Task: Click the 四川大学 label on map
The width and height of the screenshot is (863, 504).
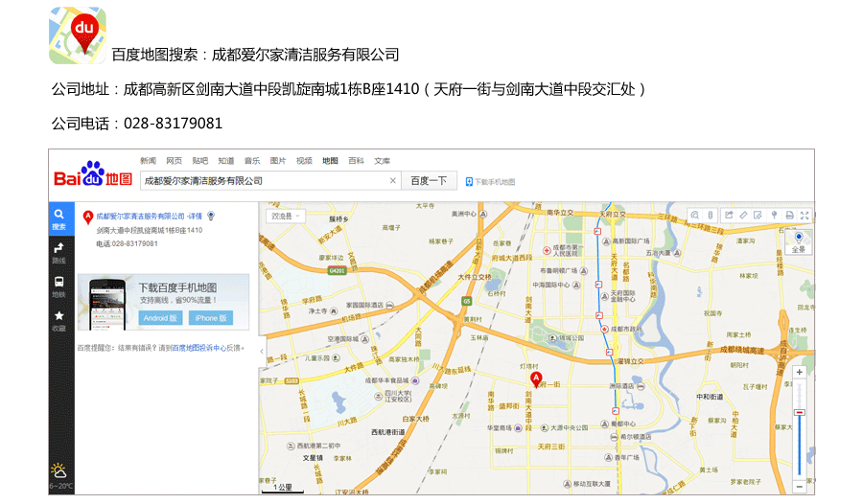Action: pyautogui.click(x=398, y=396)
